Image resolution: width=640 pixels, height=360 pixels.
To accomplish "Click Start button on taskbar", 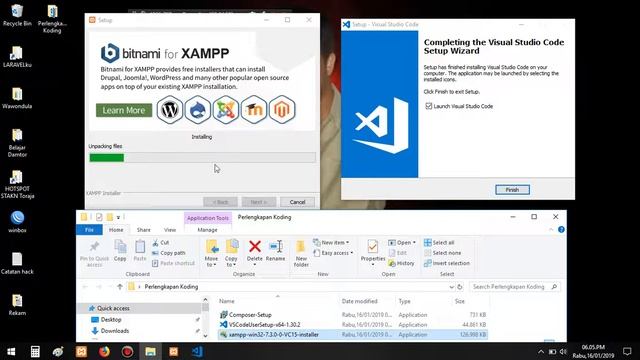I will click(11, 351).
